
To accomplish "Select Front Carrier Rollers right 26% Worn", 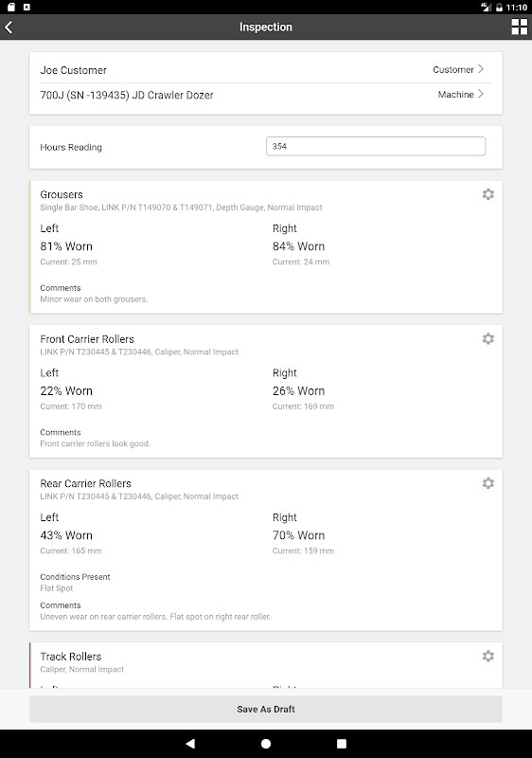I will tap(298, 391).
